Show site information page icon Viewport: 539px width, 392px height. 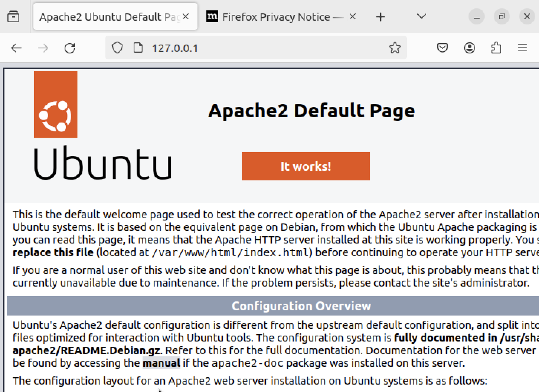(138, 48)
